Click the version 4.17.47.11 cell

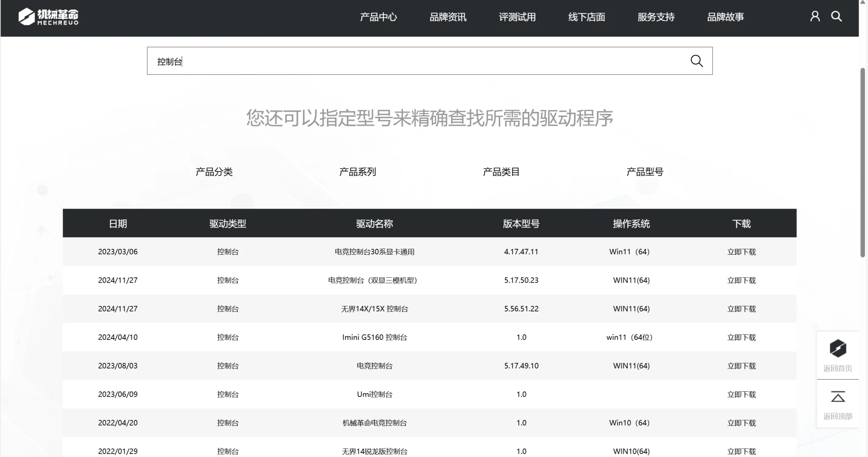521,252
